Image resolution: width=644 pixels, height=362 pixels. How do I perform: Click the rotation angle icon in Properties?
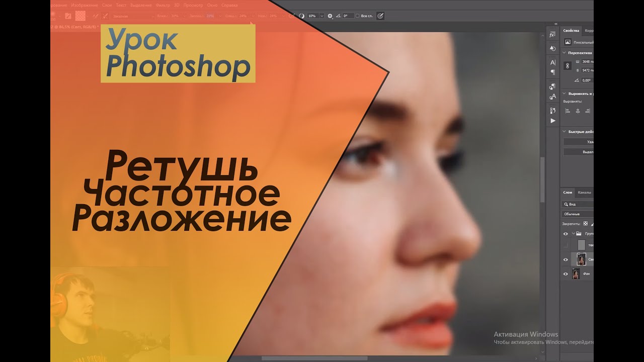[577, 80]
